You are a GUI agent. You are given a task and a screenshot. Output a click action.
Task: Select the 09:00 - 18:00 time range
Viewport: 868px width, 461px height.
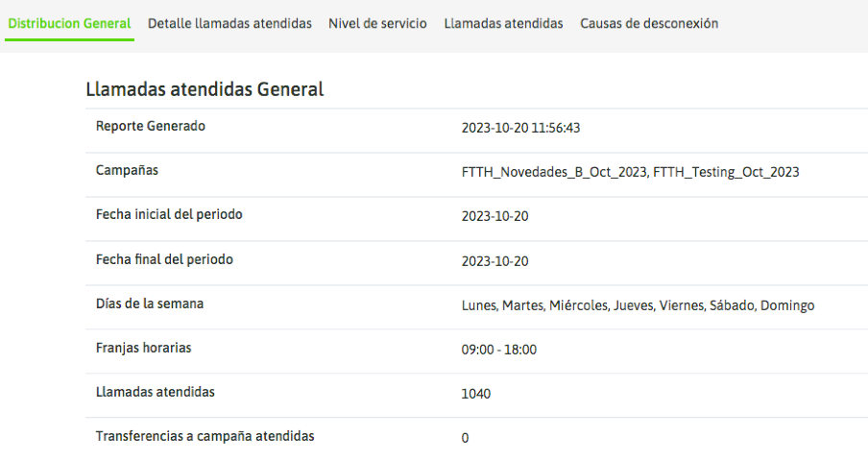pyautogui.click(x=498, y=350)
